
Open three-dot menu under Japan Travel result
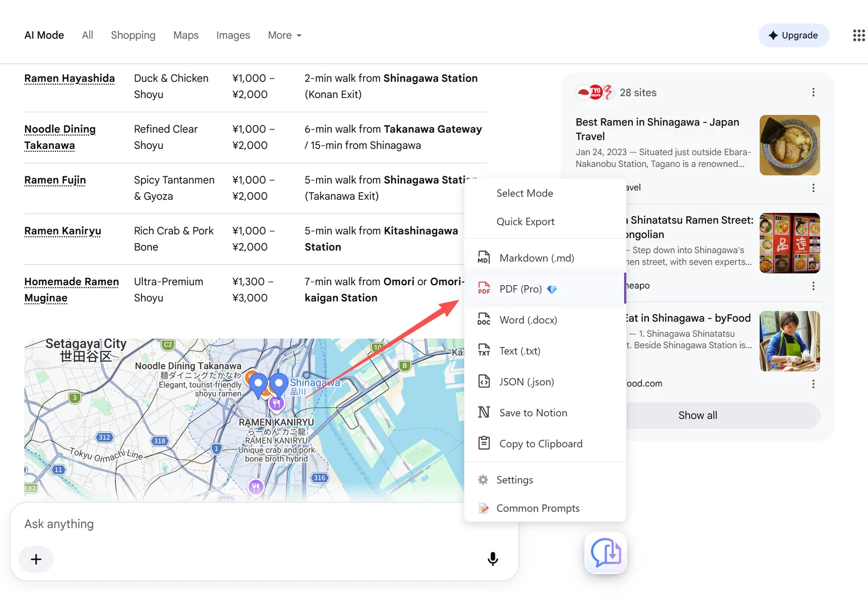coord(813,188)
